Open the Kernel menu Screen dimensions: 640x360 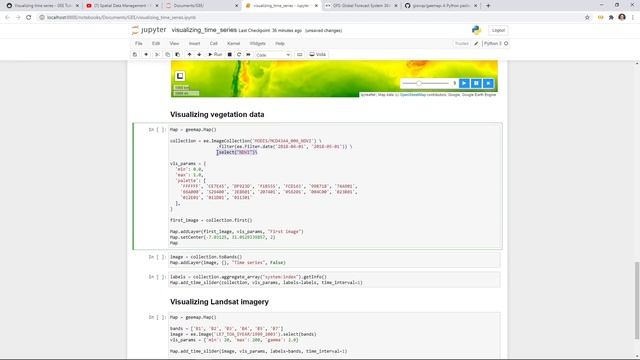tap(233, 43)
